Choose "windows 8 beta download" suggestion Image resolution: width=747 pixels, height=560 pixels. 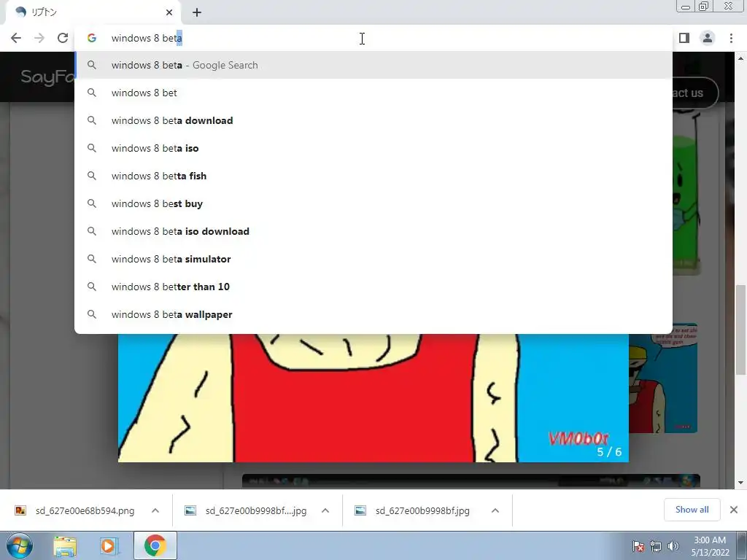pyautogui.click(x=373, y=120)
